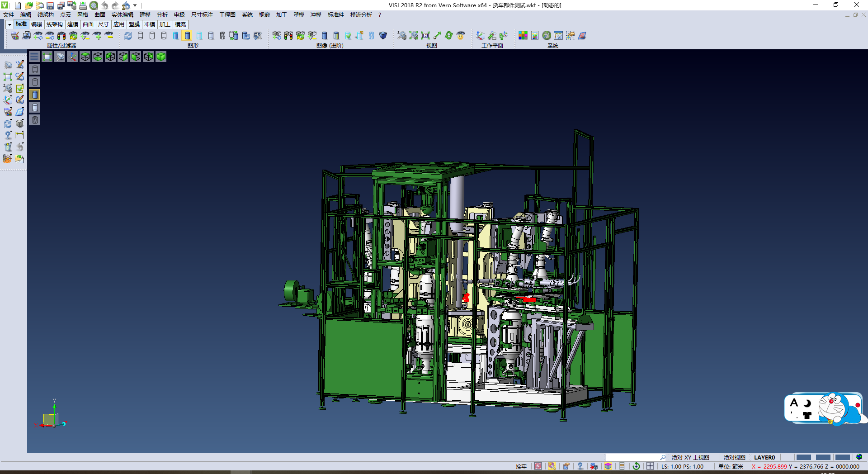Screen dimensions: 868x474
Task: Click the zoom magnifier icon in viewport toolbar
Action: pyautogui.click(x=60, y=57)
